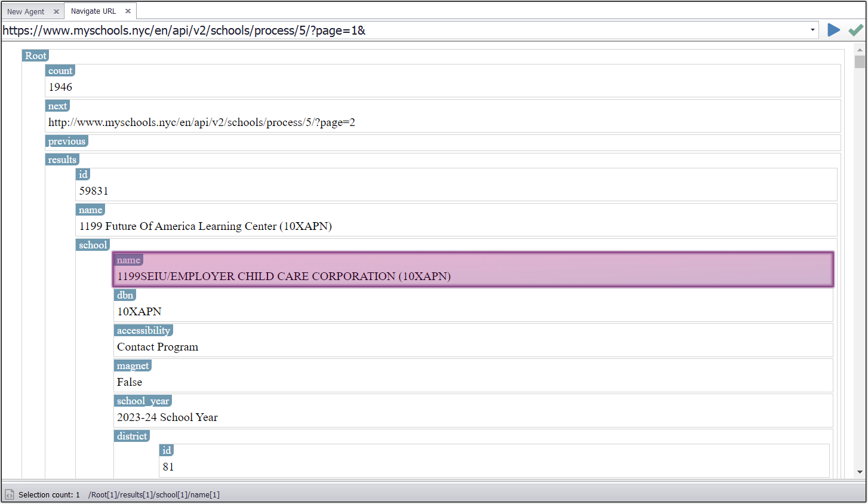Select the results node label
868x504 pixels.
click(62, 159)
